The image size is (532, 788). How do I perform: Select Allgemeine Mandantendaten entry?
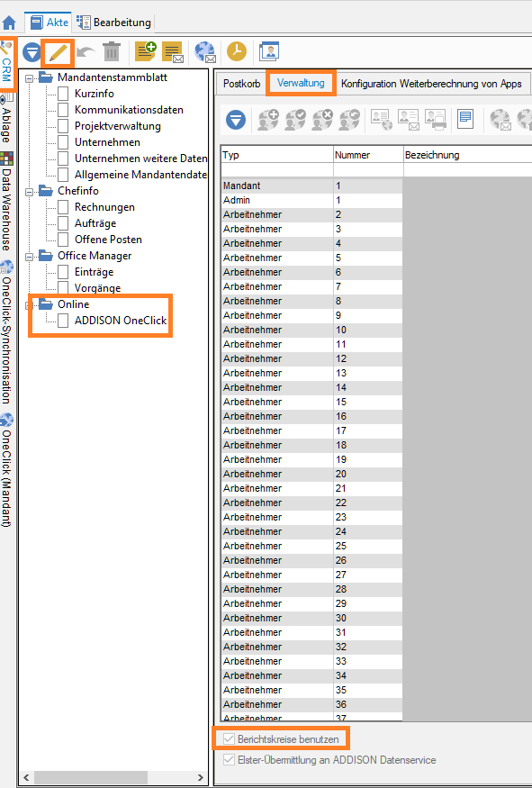pos(140,175)
